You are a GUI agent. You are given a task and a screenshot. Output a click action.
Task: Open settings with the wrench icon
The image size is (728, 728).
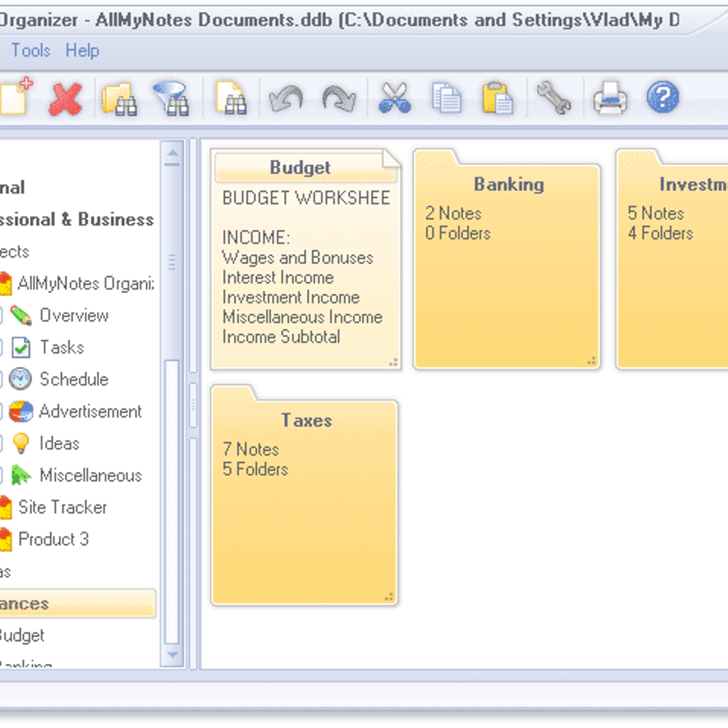coord(553,98)
